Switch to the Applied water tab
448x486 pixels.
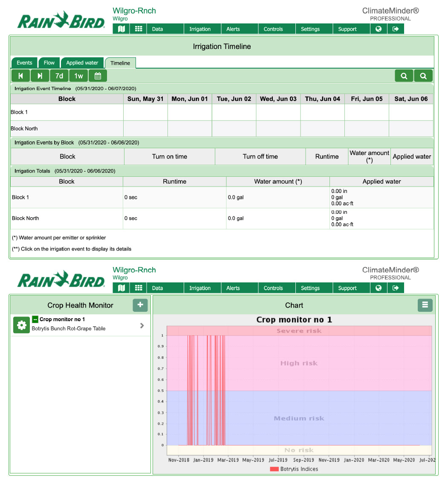pyautogui.click(x=82, y=63)
